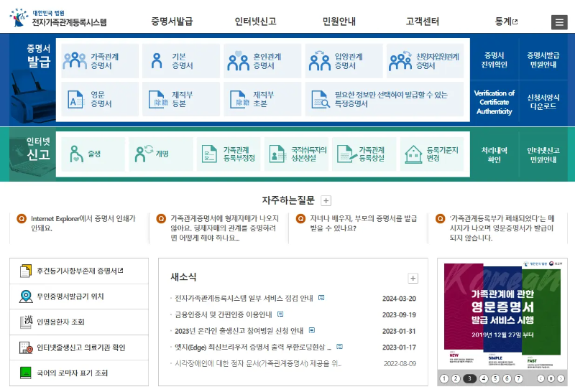Click 신청서양식 다운로드 button
Screen dimensions: 575x392
click(x=543, y=102)
